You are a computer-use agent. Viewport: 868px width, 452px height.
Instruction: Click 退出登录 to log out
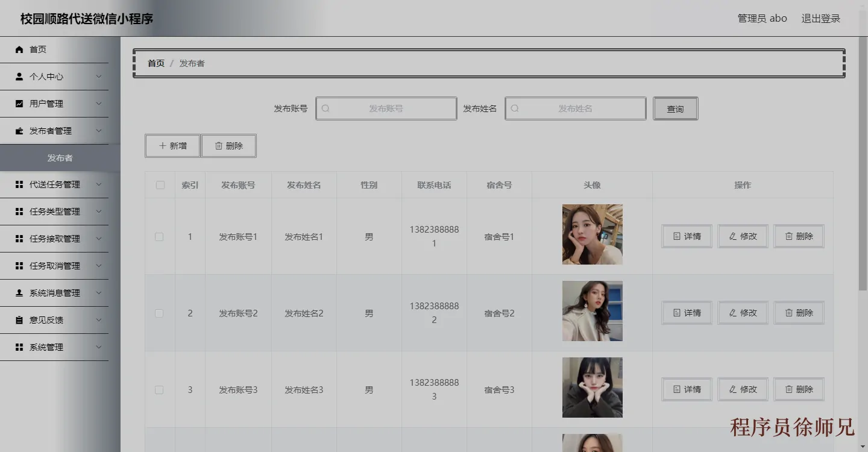[x=820, y=18]
